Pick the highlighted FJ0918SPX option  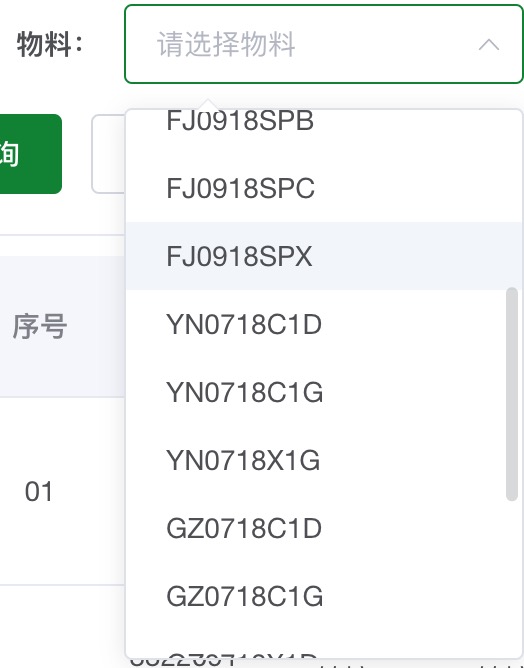pos(324,256)
